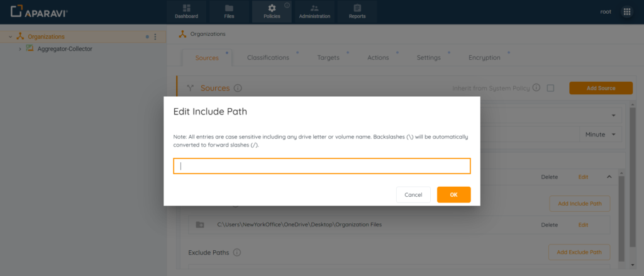The height and width of the screenshot is (276, 644).
Task: Click the Sources info icon
Action: [x=237, y=88]
